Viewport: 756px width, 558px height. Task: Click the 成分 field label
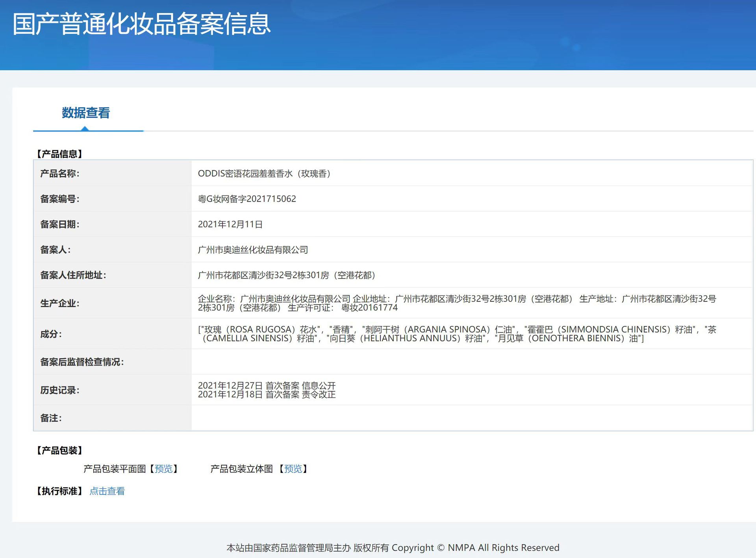point(51,334)
